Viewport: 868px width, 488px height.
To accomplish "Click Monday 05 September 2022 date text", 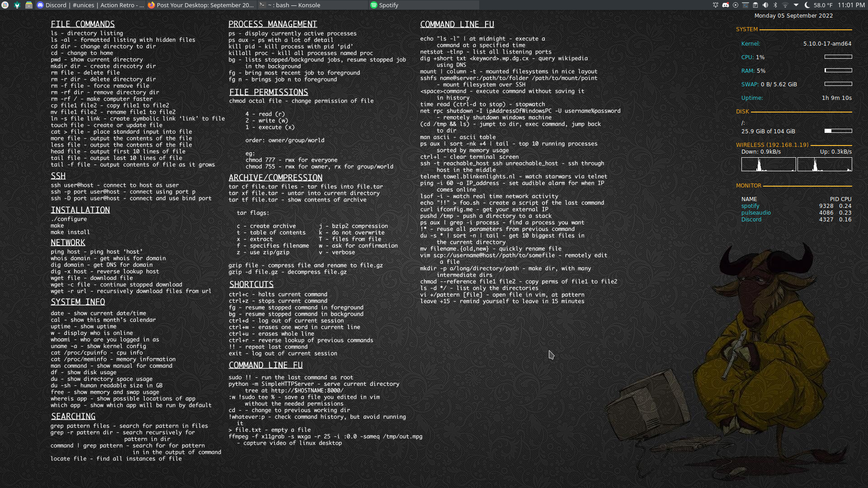I will (793, 15).
